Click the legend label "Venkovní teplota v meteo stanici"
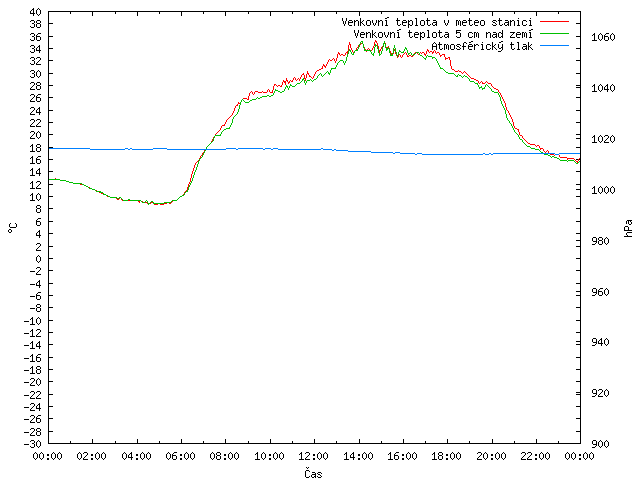 [437, 22]
